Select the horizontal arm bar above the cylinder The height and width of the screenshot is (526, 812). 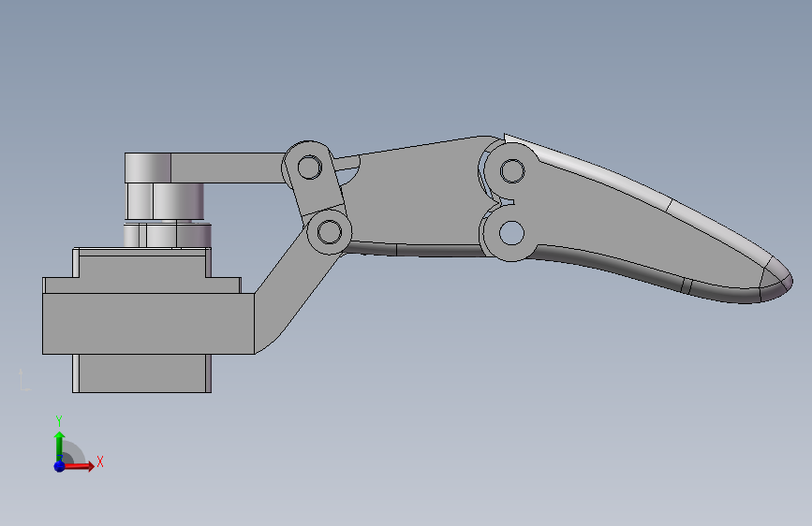[x=228, y=168]
